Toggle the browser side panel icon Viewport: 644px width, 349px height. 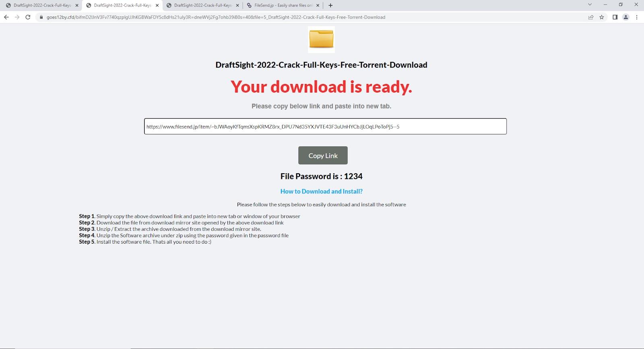point(615,17)
